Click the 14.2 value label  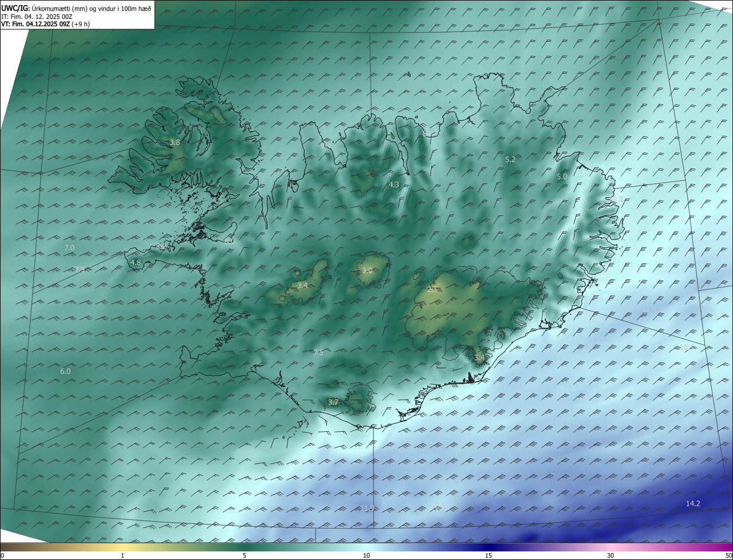click(x=693, y=503)
